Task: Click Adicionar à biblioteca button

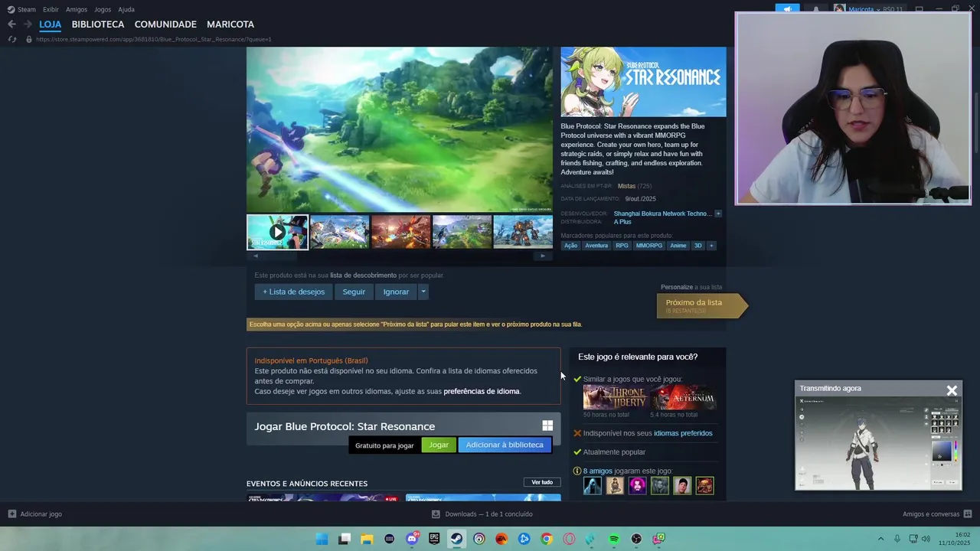Action: 505,445
